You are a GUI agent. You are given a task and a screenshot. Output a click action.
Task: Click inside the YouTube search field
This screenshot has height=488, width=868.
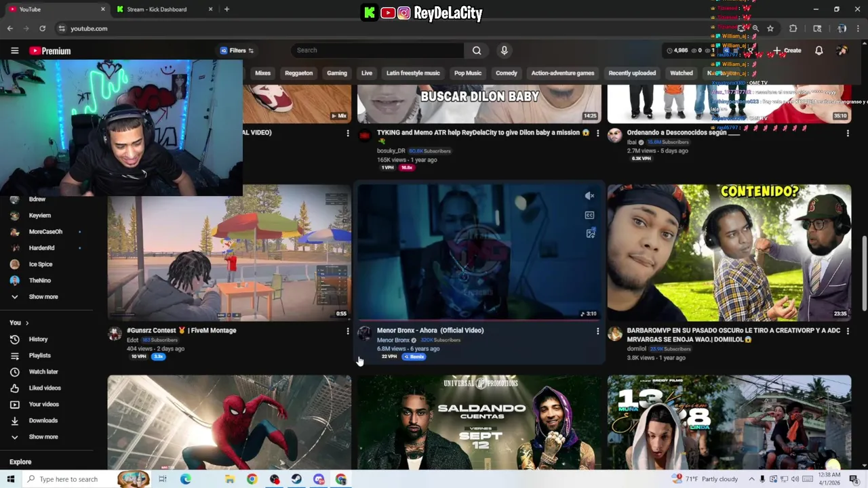click(378, 50)
